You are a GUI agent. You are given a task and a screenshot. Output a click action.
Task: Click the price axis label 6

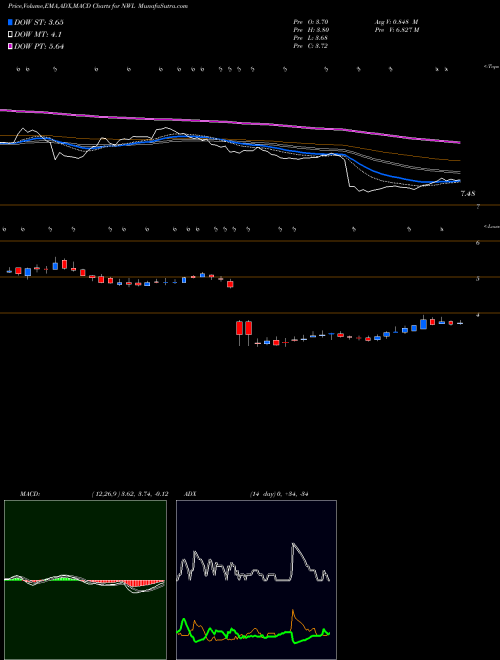(x=478, y=243)
